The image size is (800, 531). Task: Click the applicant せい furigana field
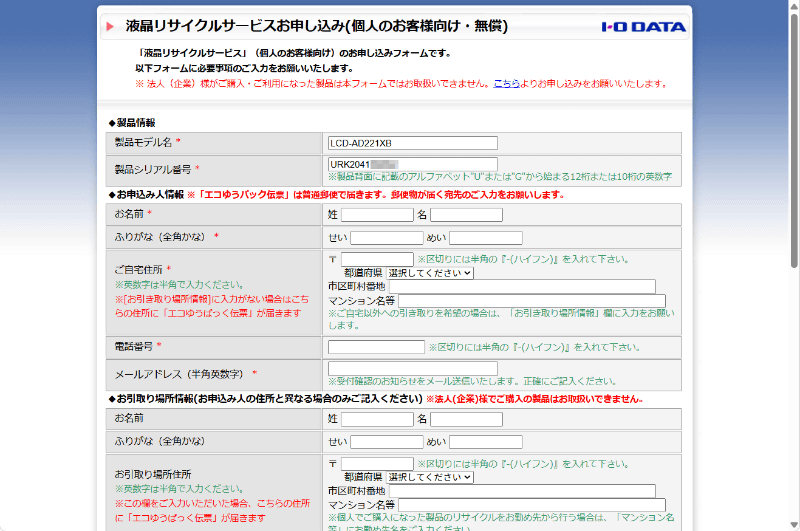[387, 238]
